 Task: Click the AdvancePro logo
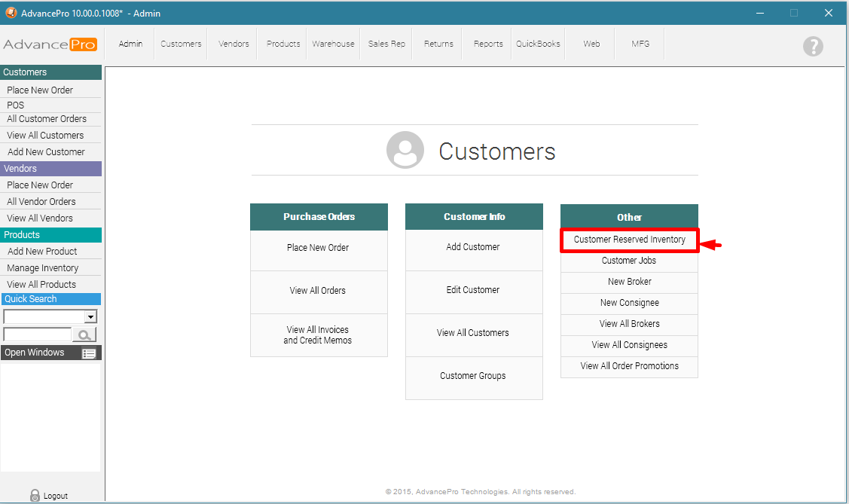50,44
